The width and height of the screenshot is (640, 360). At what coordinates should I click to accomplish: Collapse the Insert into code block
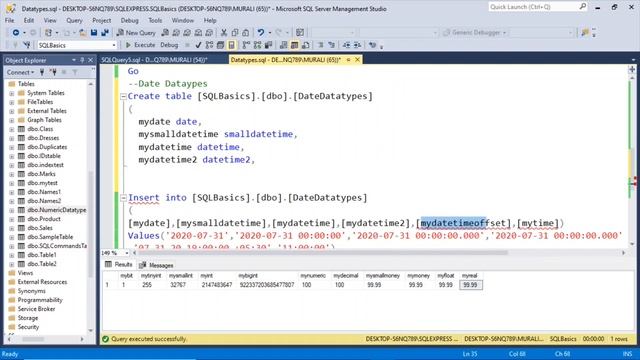point(123,198)
